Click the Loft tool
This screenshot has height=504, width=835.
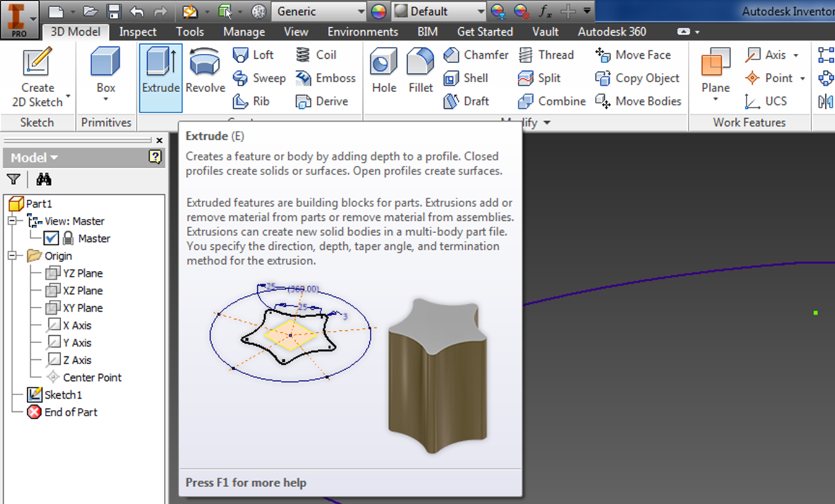pos(253,55)
